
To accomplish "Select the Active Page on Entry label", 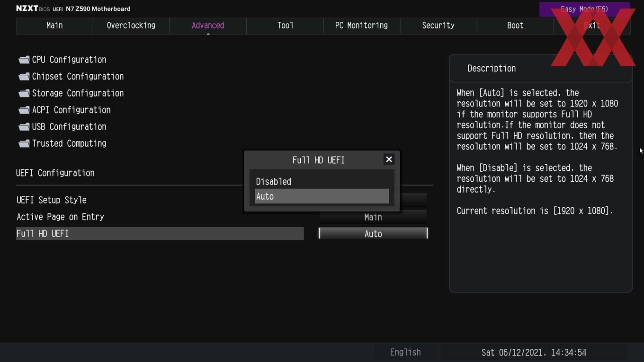I will [x=60, y=217].
